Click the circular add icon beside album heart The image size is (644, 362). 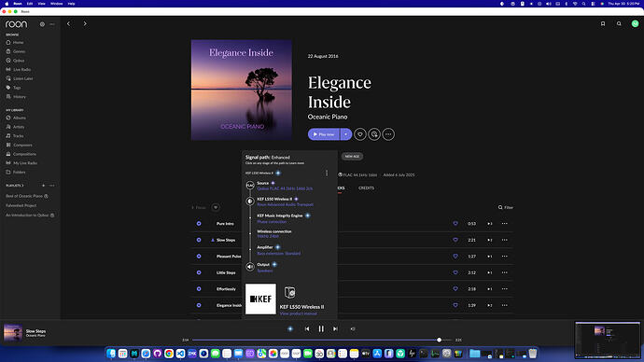pyautogui.click(x=374, y=134)
